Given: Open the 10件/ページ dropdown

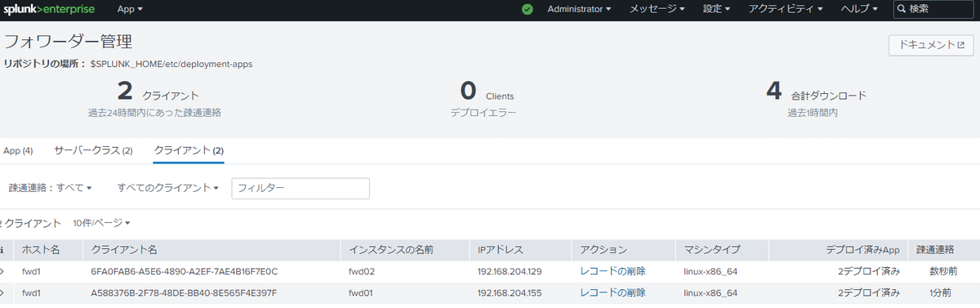Looking at the screenshot, I should [x=101, y=222].
